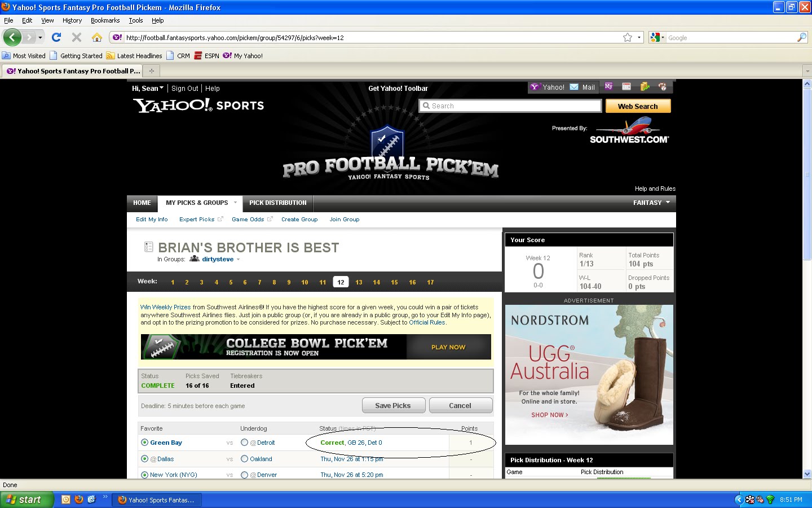Click the Web Search button
The image size is (812, 508).
pyautogui.click(x=638, y=106)
